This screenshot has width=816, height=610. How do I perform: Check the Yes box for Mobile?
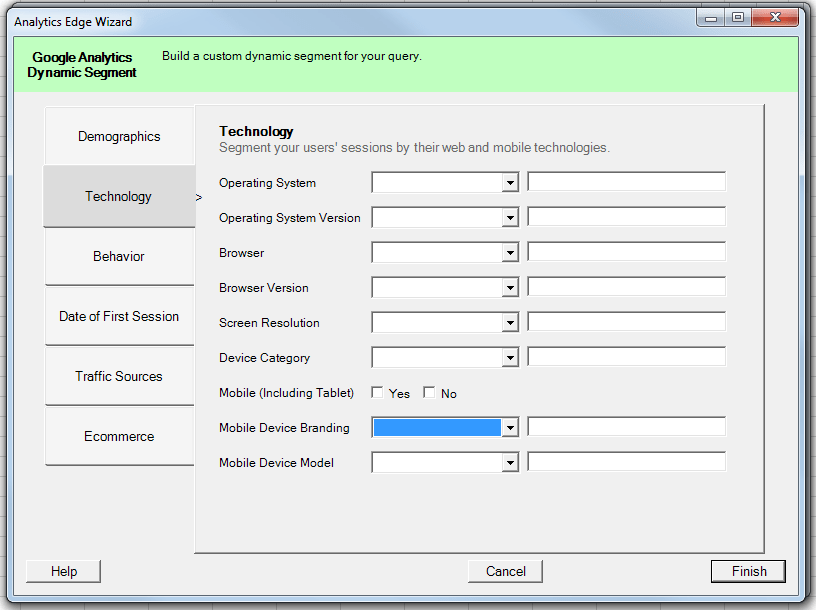377,393
